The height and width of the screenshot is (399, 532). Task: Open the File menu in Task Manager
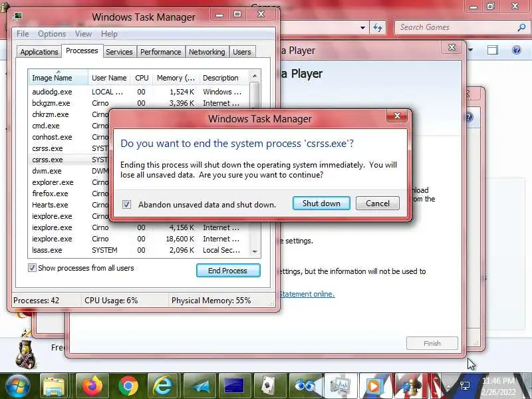(23, 34)
